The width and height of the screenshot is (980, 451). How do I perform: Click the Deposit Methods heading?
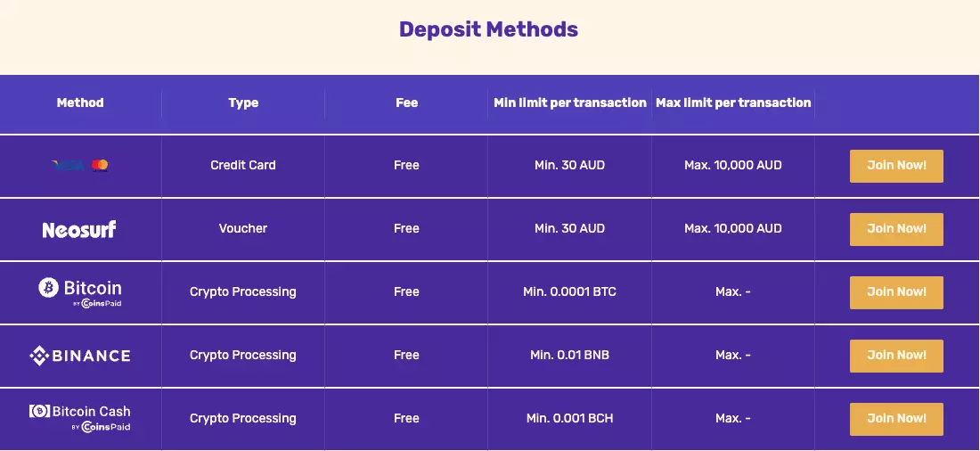pos(489,29)
